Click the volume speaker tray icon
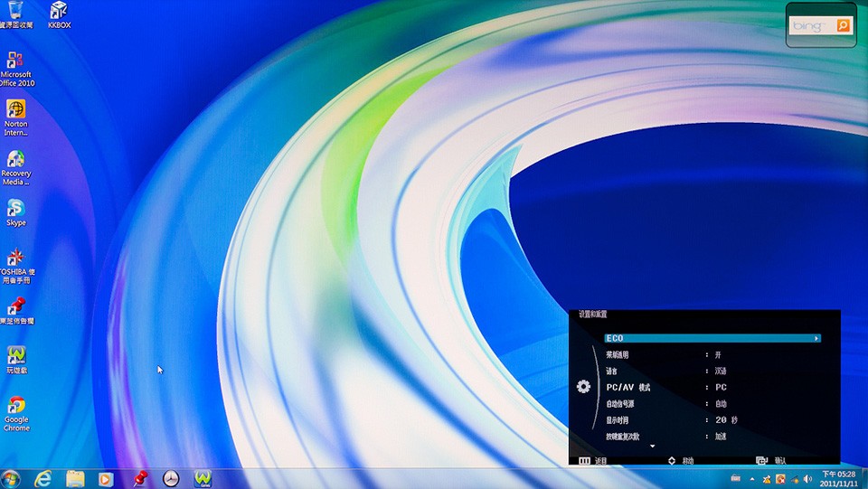 click(x=807, y=478)
